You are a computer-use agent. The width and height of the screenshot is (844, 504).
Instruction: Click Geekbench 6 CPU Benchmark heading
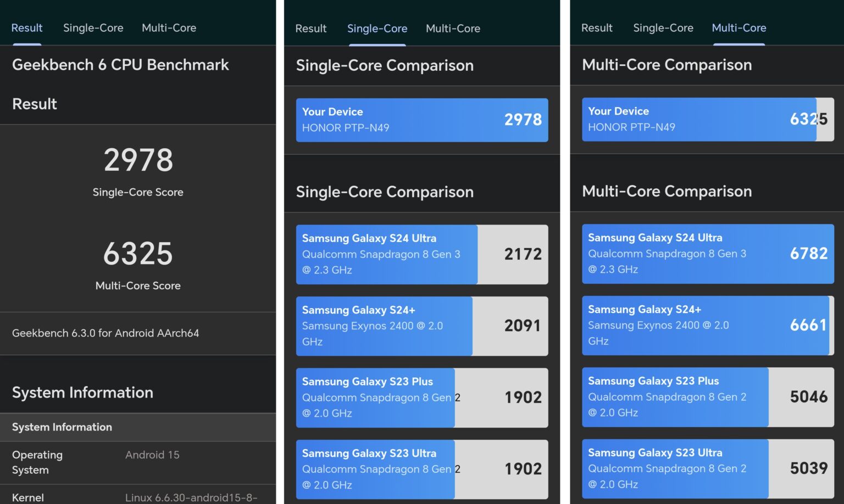tap(120, 65)
